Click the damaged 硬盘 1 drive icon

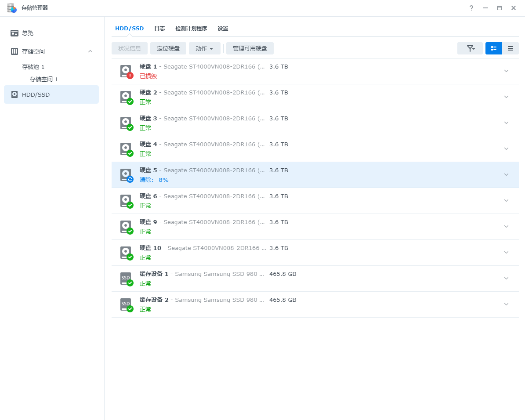click(x=126, y=71)
